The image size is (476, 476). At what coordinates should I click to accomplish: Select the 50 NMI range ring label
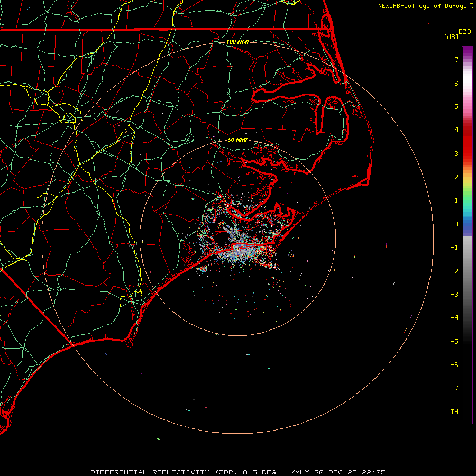tap(237, 140)
